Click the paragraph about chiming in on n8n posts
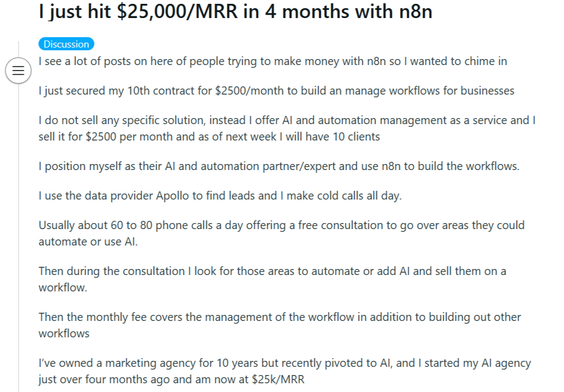Image resolution: width=564 pixels, height=392 pixels. [x=273, y=62]
